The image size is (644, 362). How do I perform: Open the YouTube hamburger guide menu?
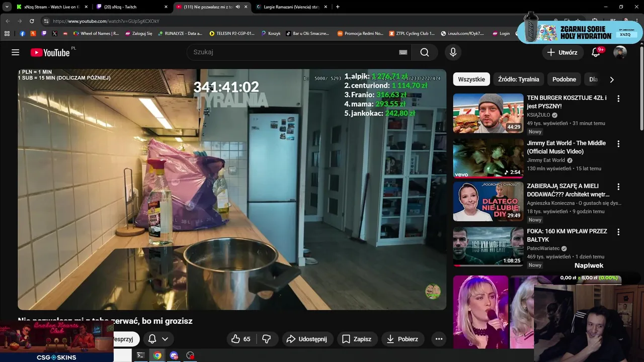tap(15, 52)
